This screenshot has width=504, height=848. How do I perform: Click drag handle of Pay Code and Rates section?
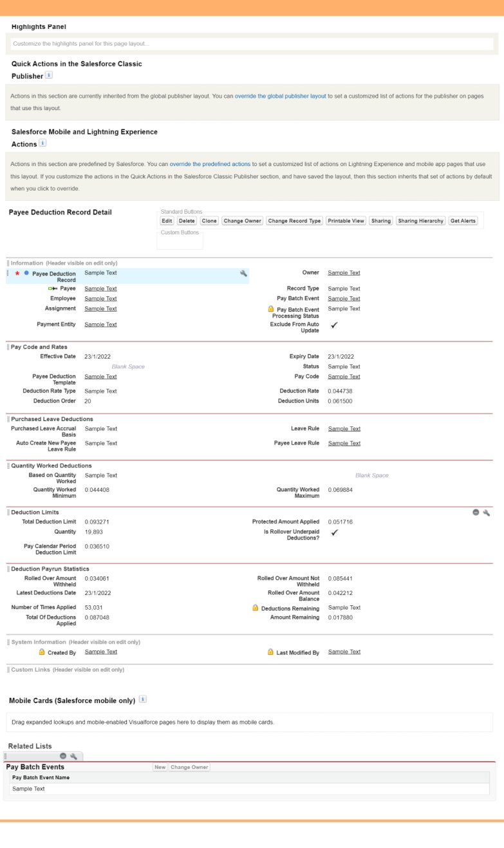coord(8,347)
